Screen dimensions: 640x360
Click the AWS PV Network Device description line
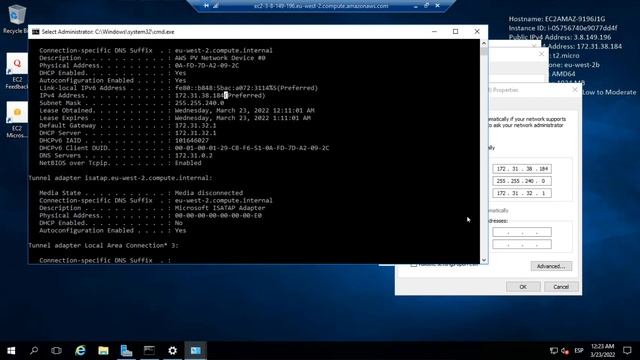[152, 58]
